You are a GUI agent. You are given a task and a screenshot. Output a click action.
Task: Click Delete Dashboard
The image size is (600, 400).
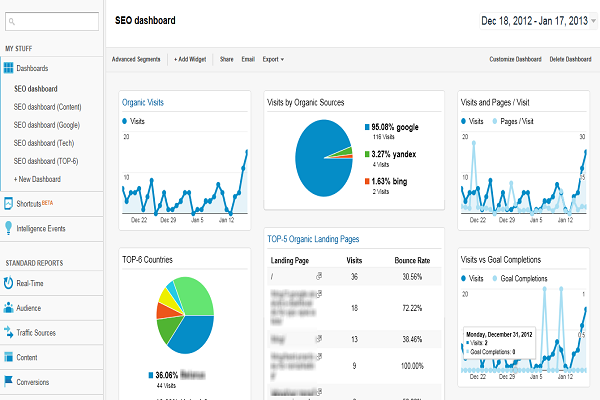pos(570,59)
